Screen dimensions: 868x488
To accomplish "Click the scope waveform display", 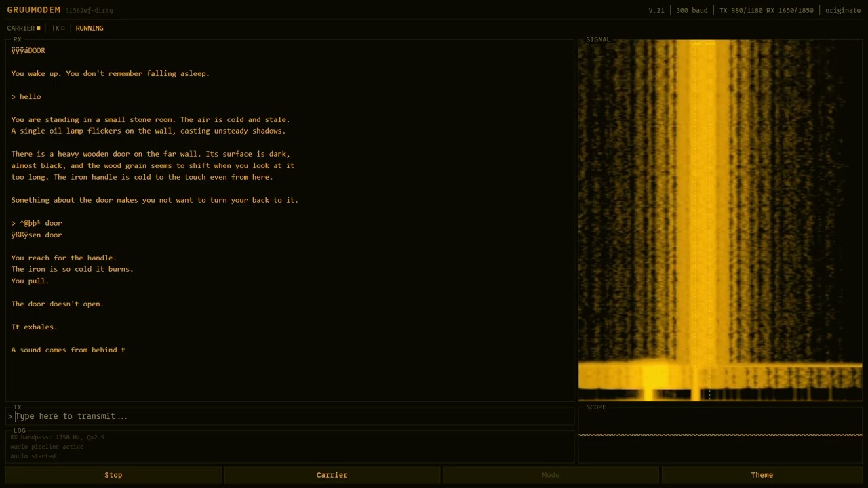I will [x=720, y=435].
